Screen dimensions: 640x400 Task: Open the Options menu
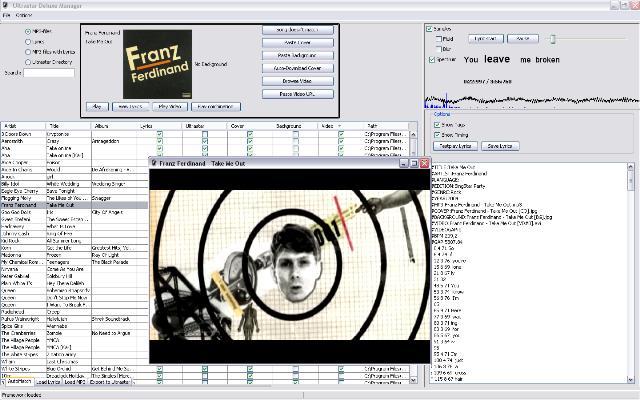point(24,15)
